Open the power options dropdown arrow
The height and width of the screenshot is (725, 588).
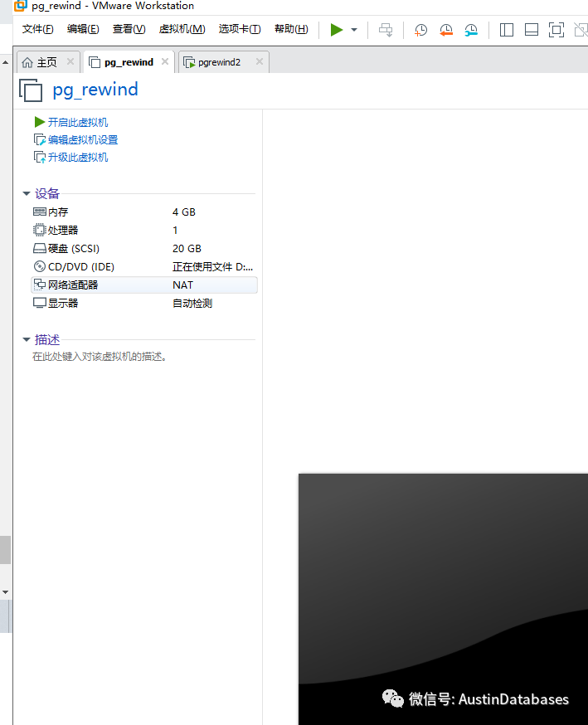(x=354, y=30)
